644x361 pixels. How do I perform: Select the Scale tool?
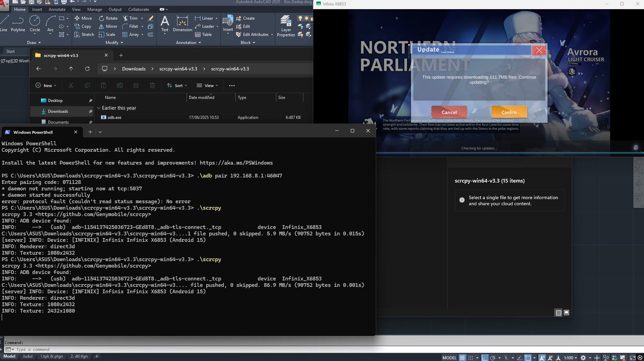tap(106, 34)
